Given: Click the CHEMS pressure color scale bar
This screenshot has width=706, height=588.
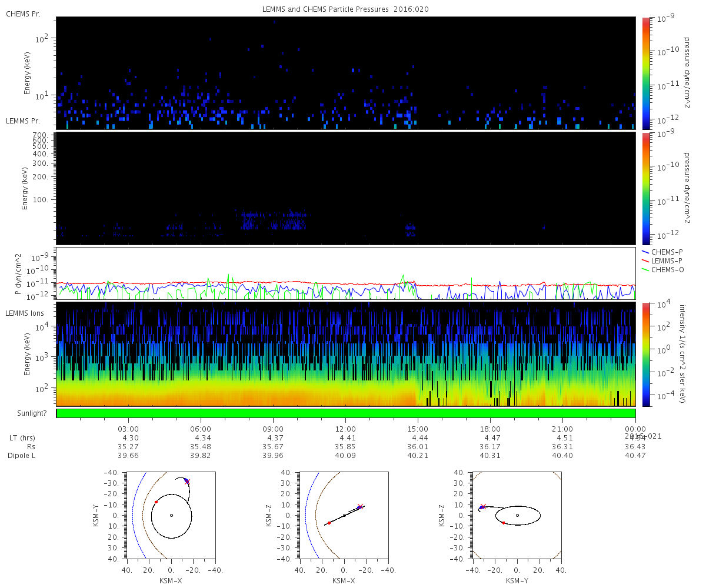Looking at the screenshot, I should 646,73.
